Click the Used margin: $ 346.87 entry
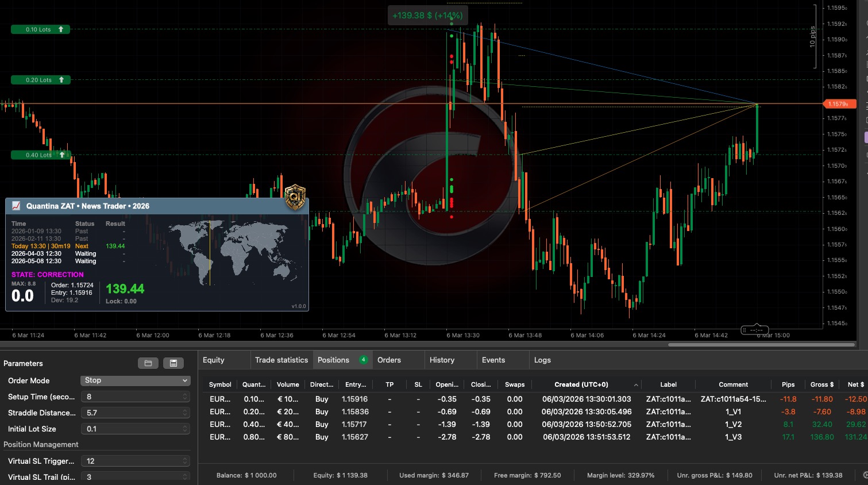The image size is (868, 485). [434, 475]
